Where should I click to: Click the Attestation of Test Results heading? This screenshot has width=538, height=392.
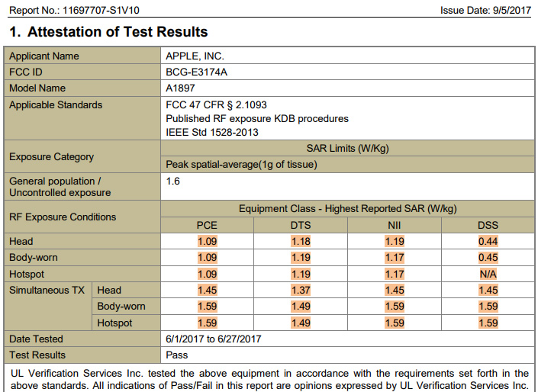[108, 32]
